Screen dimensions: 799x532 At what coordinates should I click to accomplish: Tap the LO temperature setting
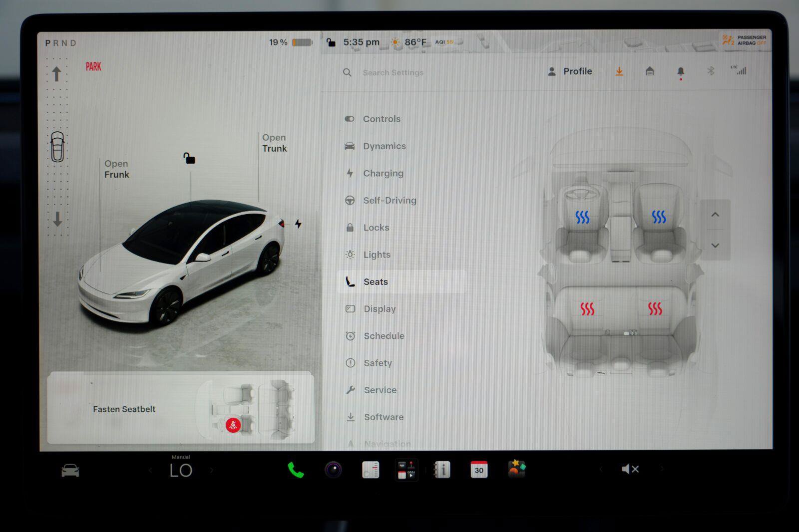pyautogui.click(x=181, y=470)
